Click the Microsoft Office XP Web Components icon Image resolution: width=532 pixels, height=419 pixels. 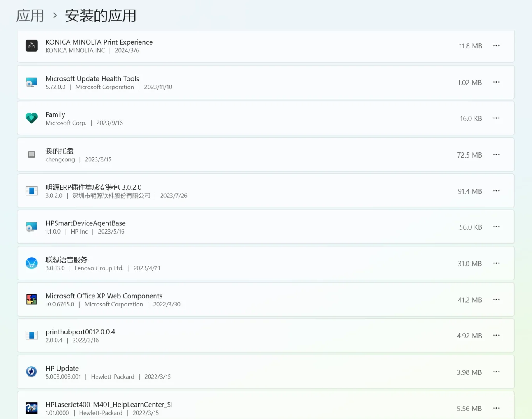pos(31,299)
